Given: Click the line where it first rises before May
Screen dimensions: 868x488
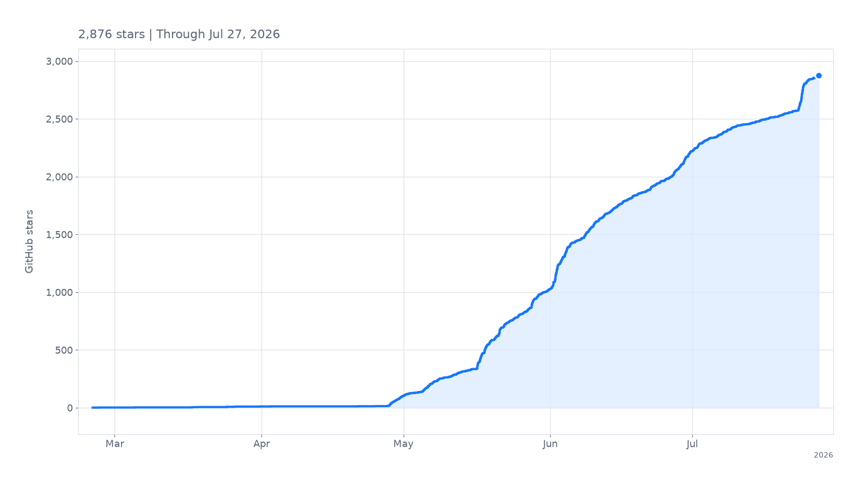Looking at the screenshot, I should pyautogui.click(x=391, y=404).
